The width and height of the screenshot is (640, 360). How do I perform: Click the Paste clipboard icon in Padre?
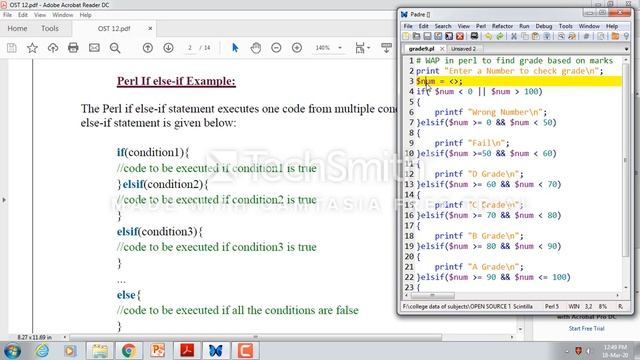click(x=536, y=36)
